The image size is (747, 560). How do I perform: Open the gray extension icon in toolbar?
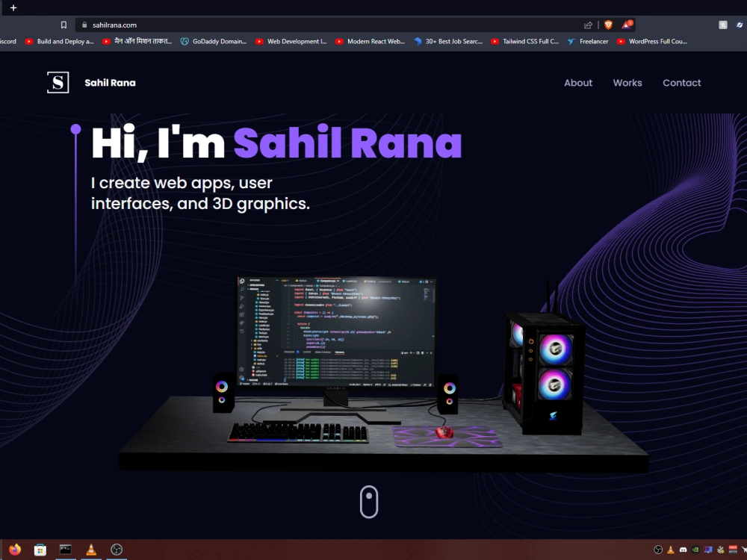pyautogui.click(x=722, y=25)
